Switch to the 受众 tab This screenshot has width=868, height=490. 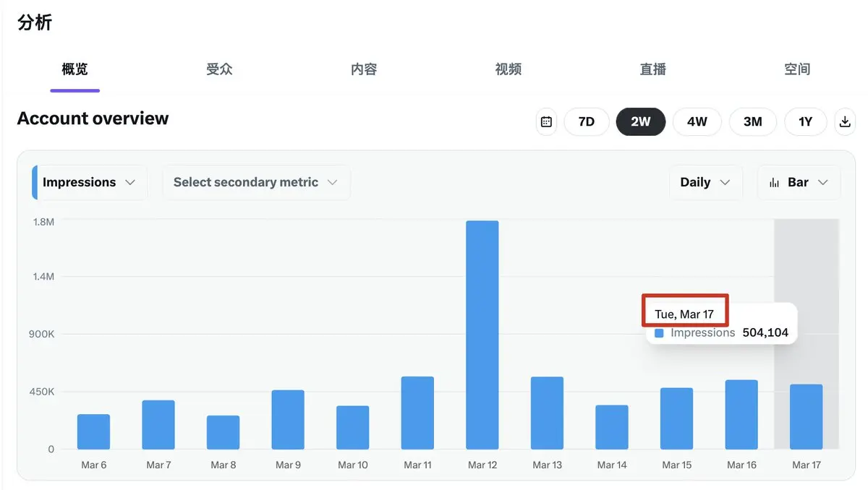[x=219, y=69]
